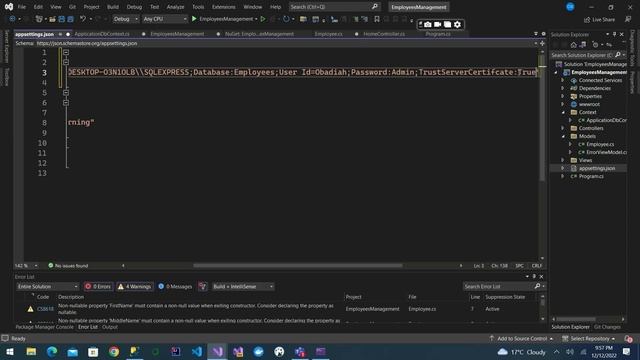
Task: Click the split editor plus icon
Action: click(542, 43)
